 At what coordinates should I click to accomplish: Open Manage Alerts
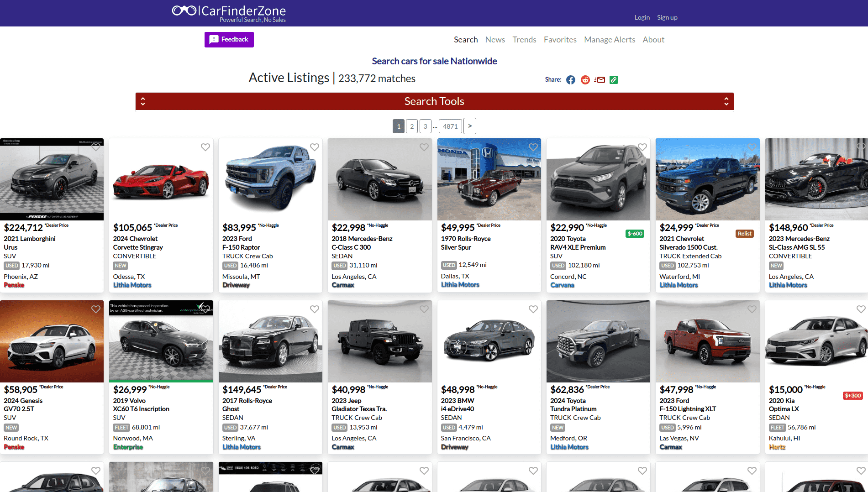[610, 40]
